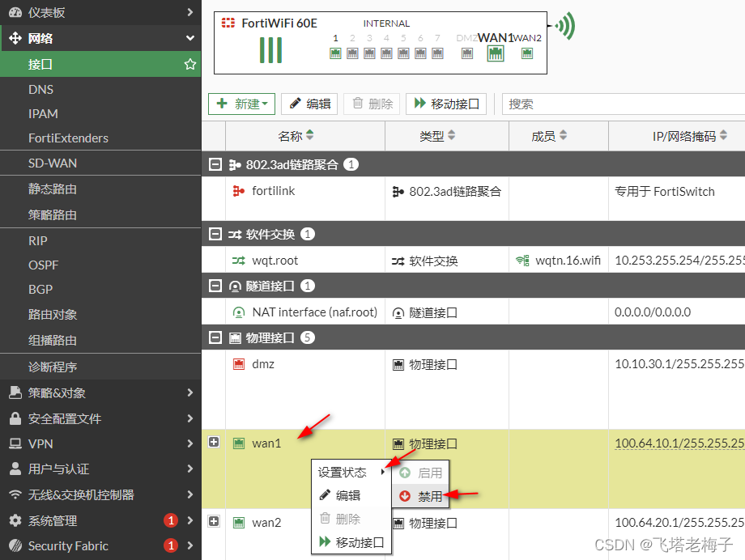The width and height of the screenshot is (745, 560).
Task: Click internal port 4 icon on faceplate
Action: pyautogui.click(x=387, y=53)
